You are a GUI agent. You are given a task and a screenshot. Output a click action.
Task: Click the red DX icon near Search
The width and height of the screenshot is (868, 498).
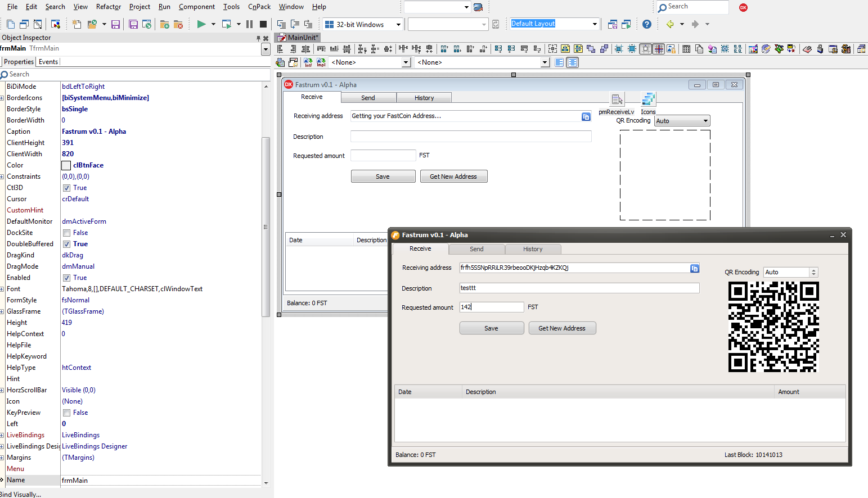(x=743, y=7)
